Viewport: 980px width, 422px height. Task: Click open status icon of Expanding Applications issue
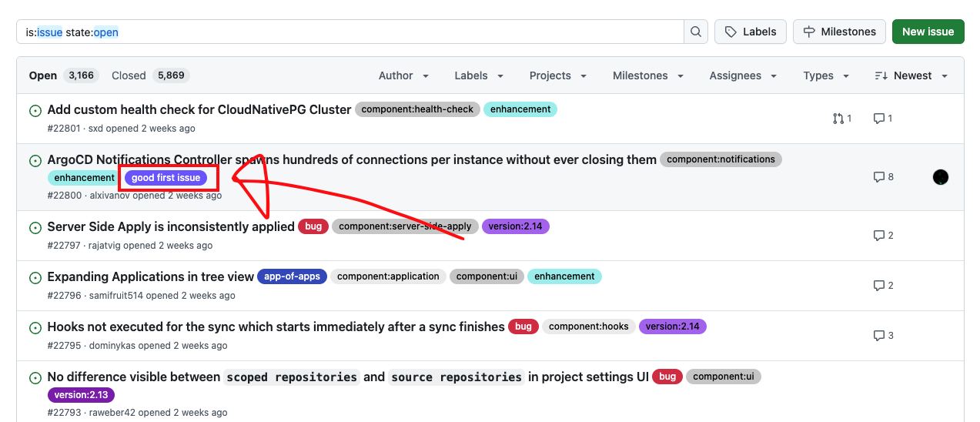[35, 277]
